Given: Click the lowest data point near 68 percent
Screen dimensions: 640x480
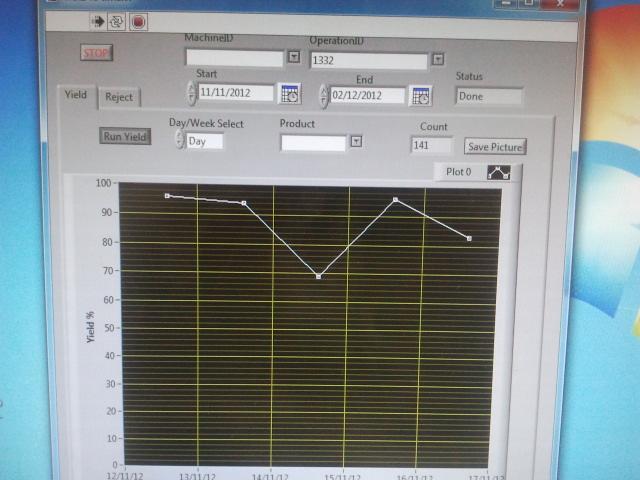Looking at the screenshot, I should (319, 277).
